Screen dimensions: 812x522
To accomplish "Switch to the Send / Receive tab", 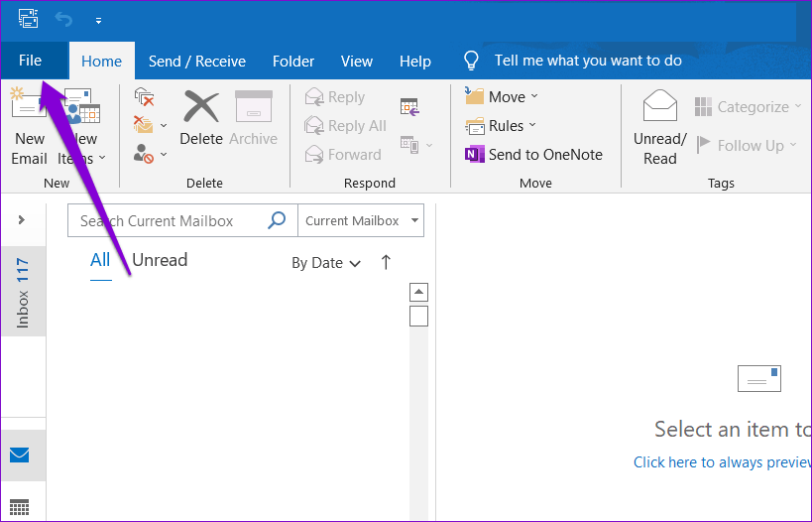I will 196,61.
